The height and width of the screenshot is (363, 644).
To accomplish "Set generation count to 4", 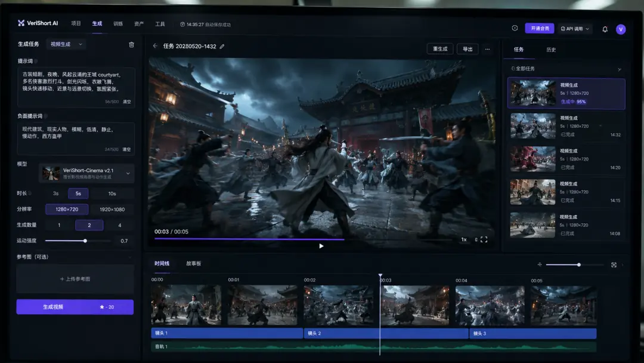I will 119,225.
